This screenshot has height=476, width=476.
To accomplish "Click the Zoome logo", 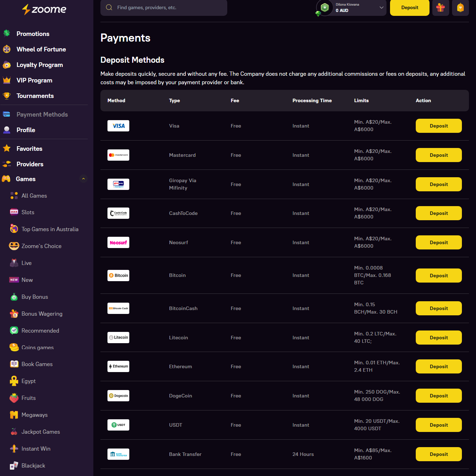I will [x=44, y=9].
